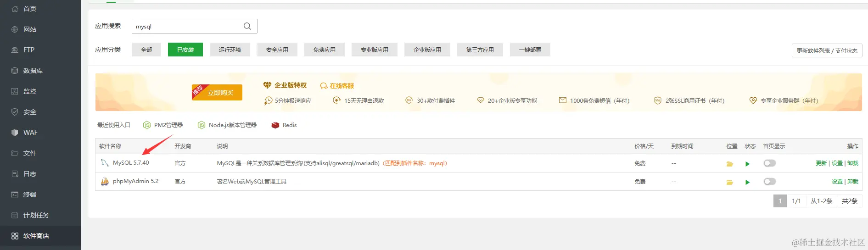Click 设置 settings link for MySQL
The width and height of the screenshot is (868, 250).
[837, 163]
